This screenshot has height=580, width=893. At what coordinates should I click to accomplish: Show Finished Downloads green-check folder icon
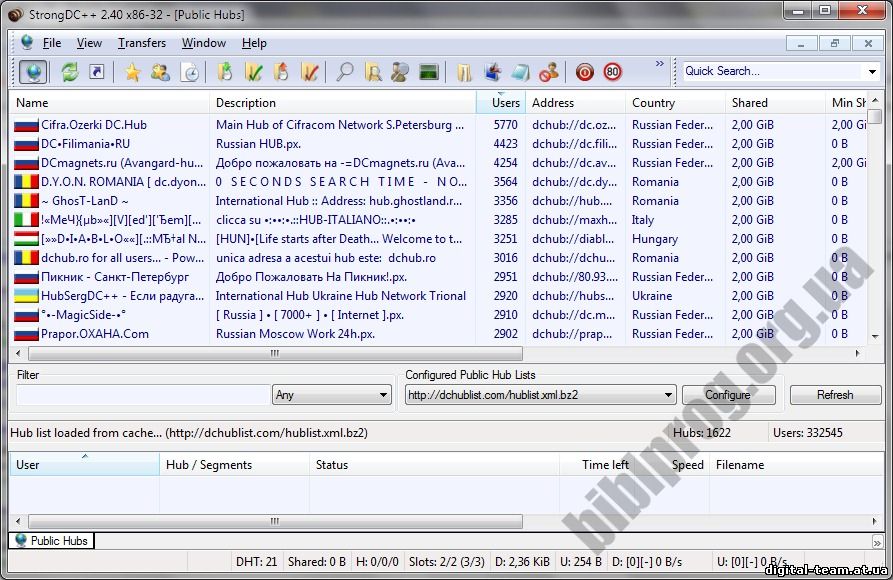pyautogui.click(x=253, y=72)
